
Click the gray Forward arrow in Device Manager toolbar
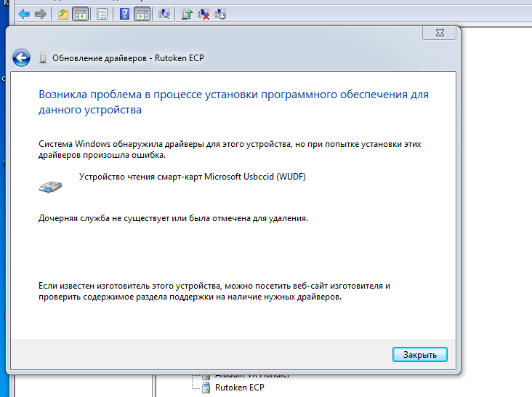(41, 15)
